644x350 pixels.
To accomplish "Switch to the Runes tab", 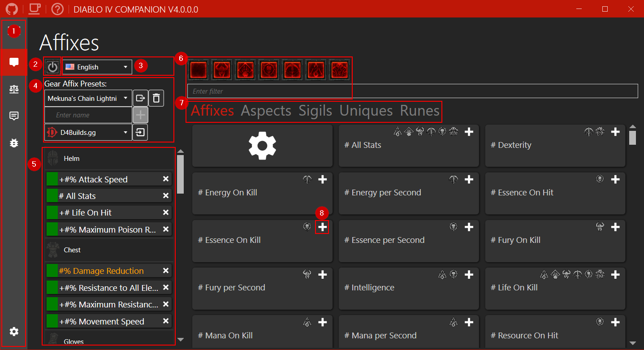I will click(x=420, y=111).
